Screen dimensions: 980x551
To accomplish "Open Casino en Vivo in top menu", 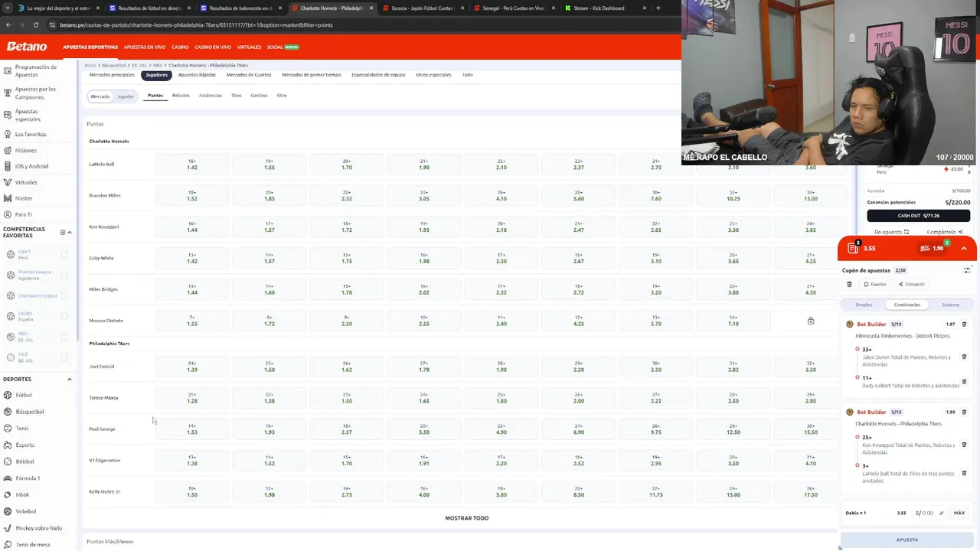I will click(213, 47).
